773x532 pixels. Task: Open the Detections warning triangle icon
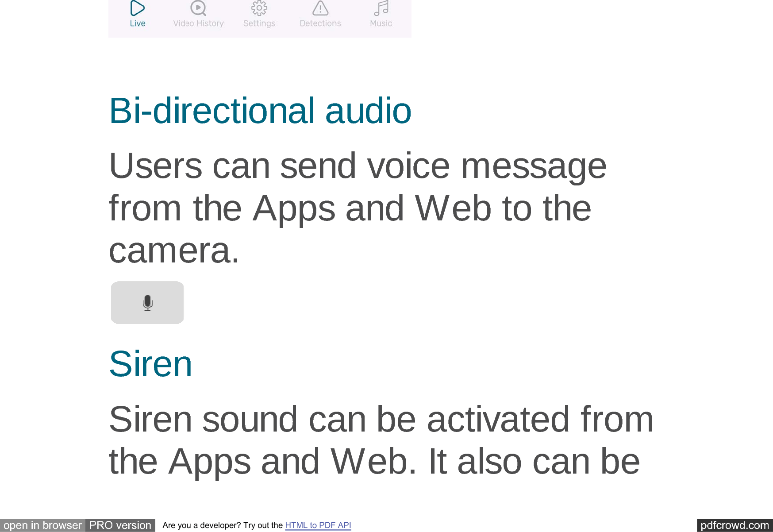point(320,8)
